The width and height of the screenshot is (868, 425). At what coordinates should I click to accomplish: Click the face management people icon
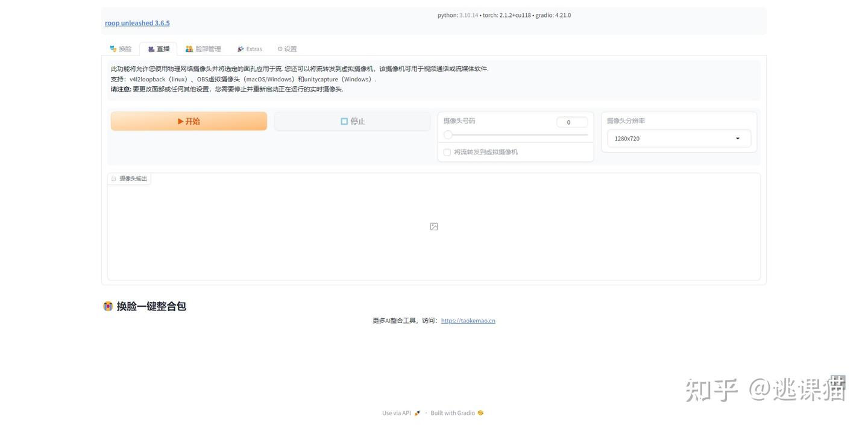(x=189, y=49)
